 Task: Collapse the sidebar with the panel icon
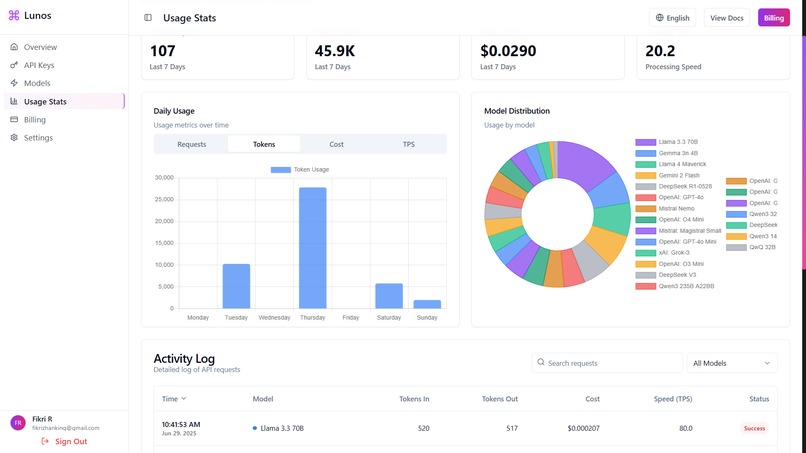click(148, 17)
